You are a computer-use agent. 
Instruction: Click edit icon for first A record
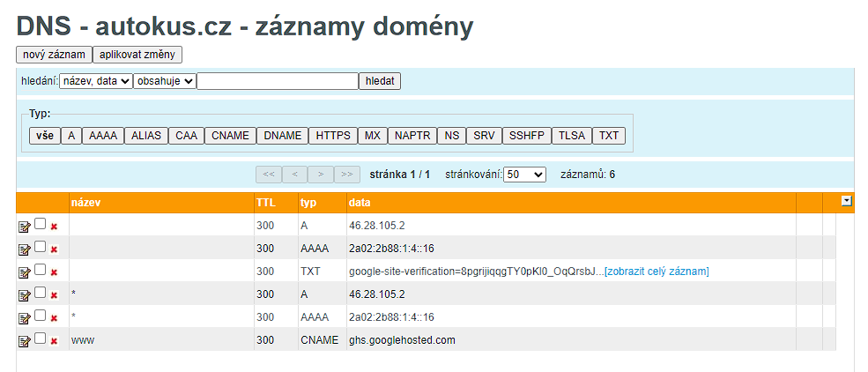tap(24, 227)
